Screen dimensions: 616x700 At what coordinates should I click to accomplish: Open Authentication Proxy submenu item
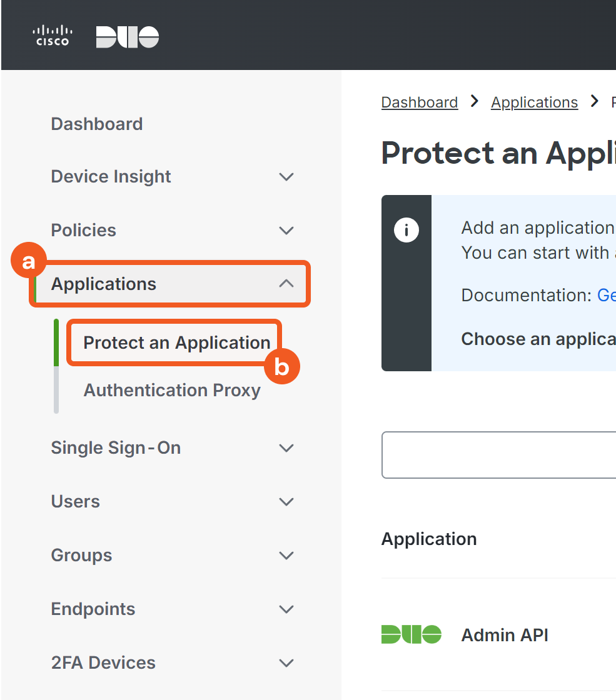172,390
